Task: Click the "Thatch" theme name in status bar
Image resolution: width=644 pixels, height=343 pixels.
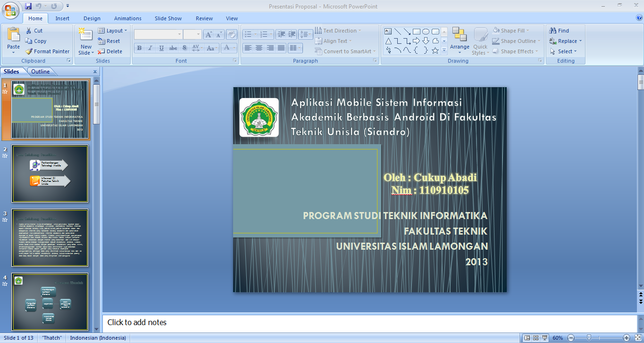Action: coord(52,338)
